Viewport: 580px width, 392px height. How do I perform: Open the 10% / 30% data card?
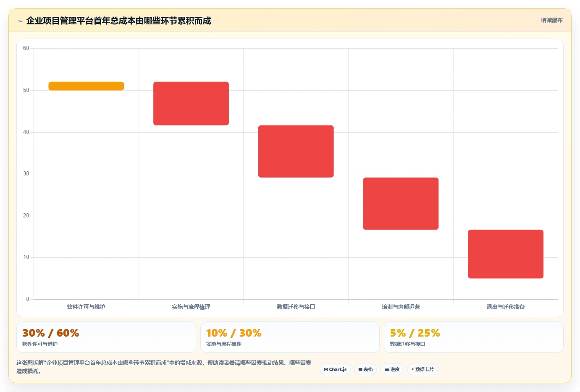coord(290,337)
